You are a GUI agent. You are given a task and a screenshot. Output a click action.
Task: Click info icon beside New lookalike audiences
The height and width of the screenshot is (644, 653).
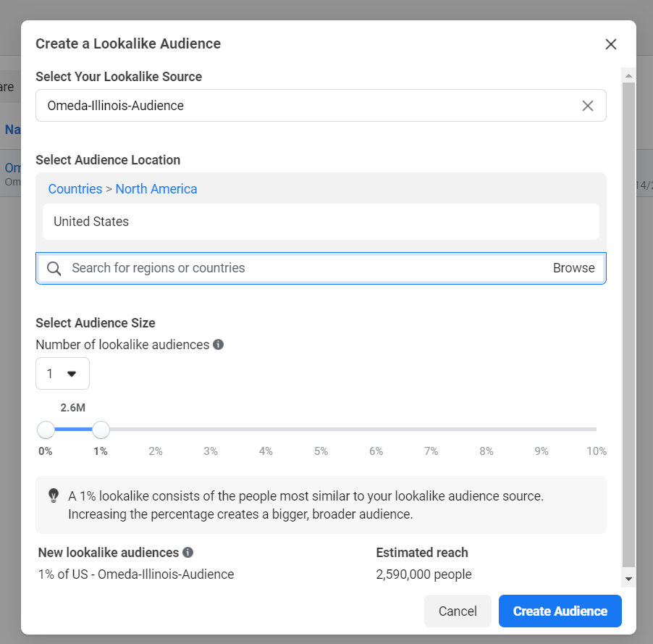click(188, 553)
